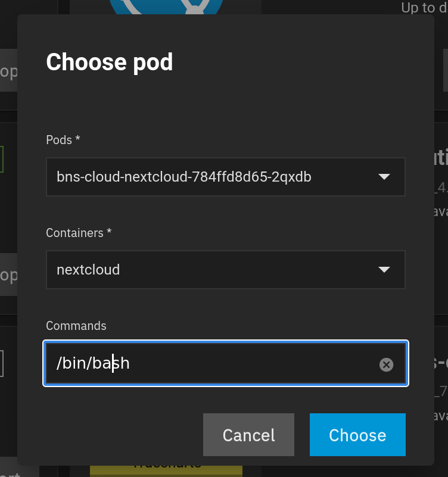Focus the Commands input field
Screen dimensions: 448x477
(226, 363)
